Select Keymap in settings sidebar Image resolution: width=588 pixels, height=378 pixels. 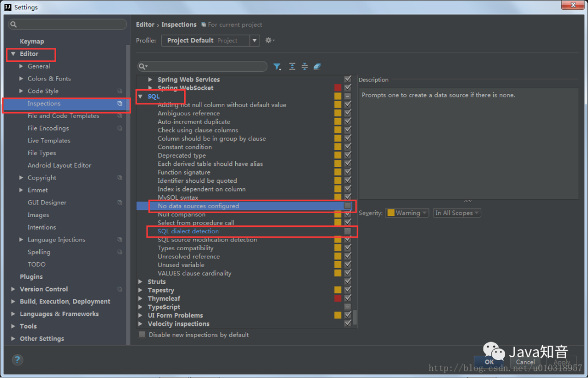point(32,41)
